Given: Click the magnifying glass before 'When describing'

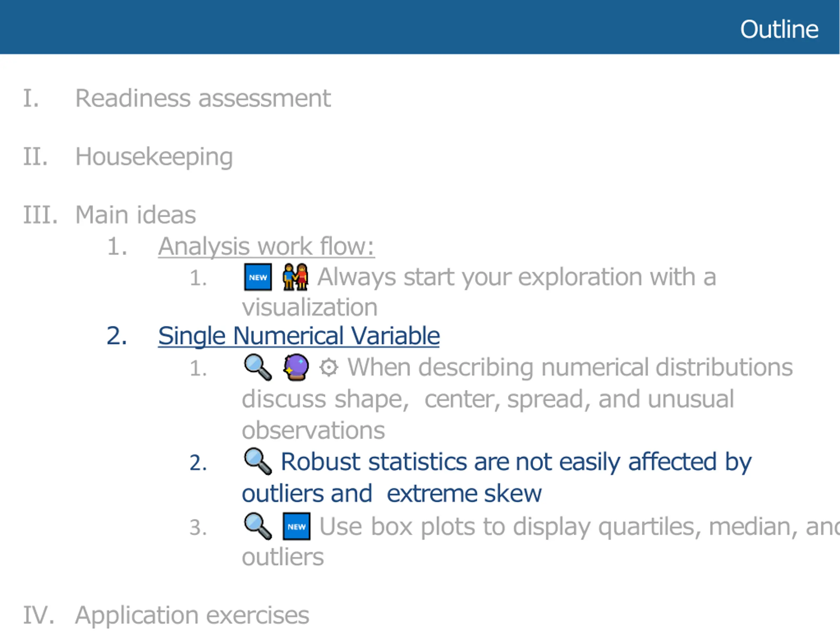Looking at the screenshot, I should [258, 367].
